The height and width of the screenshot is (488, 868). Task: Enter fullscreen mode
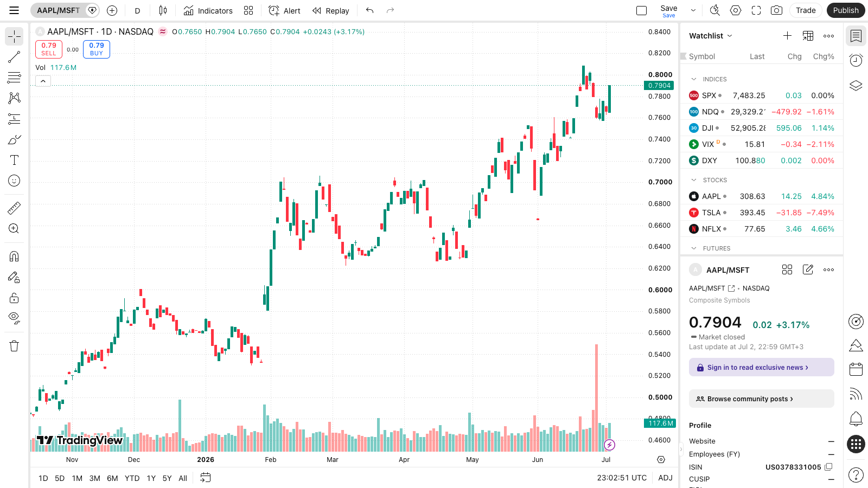[756, 10]
